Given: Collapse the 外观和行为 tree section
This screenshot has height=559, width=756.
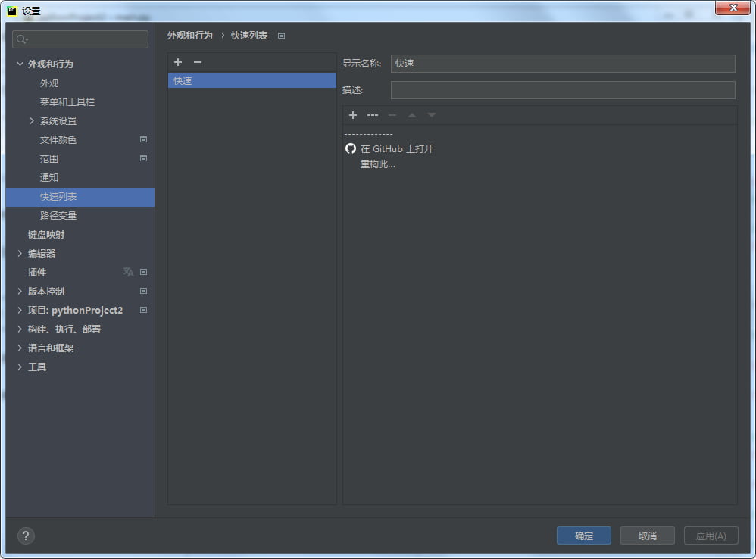Looking at the screenshot, I should [20, 64].
